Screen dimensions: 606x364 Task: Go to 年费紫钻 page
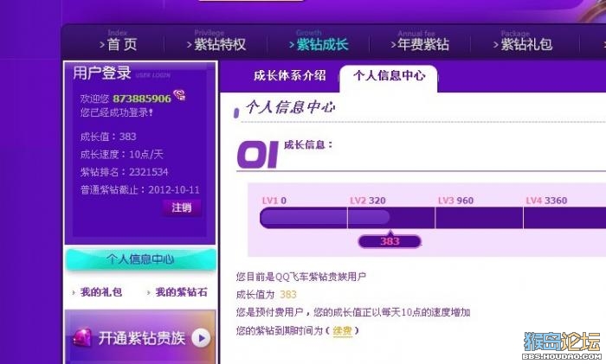point(420,42)
